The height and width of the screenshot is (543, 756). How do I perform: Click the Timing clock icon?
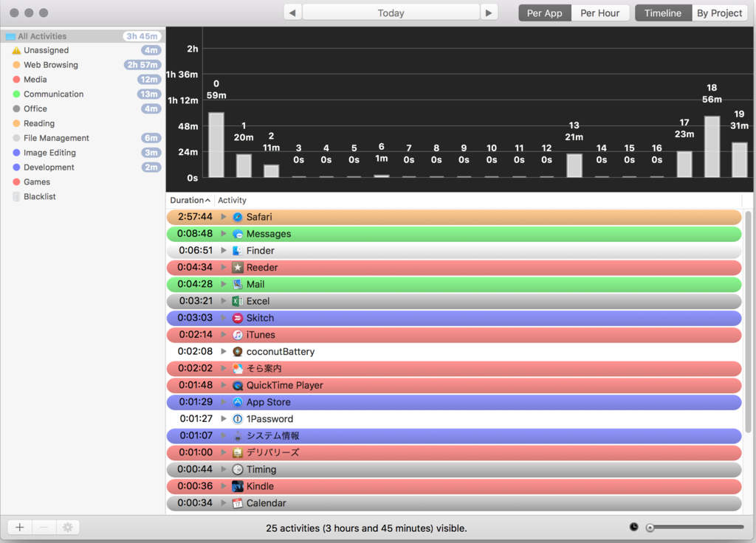click(x=238, y=469)
